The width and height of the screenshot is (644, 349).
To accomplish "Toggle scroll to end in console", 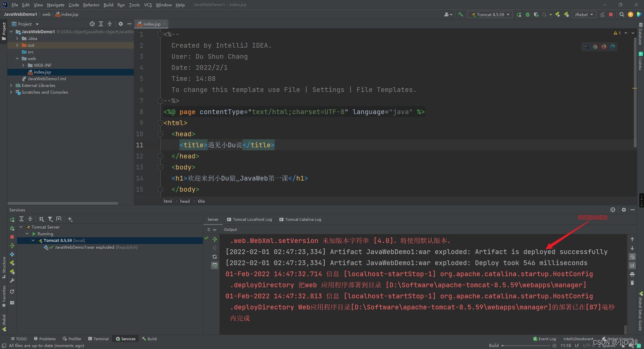I will (632, 265).
